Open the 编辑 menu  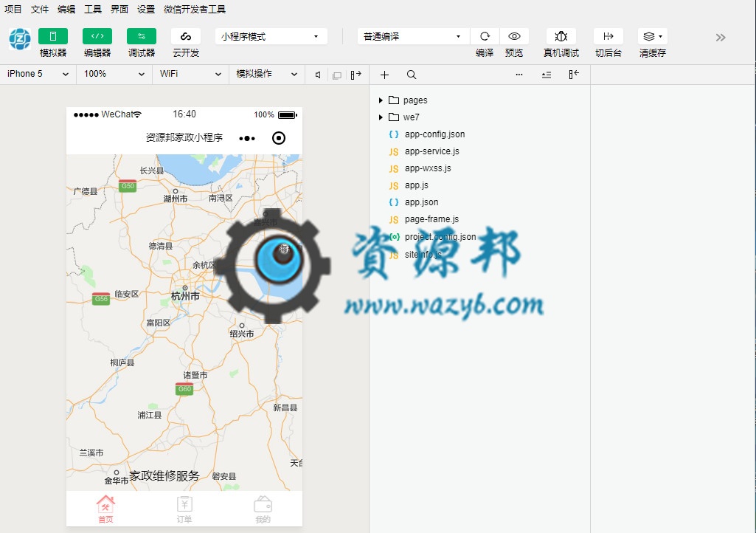(66, 9)
